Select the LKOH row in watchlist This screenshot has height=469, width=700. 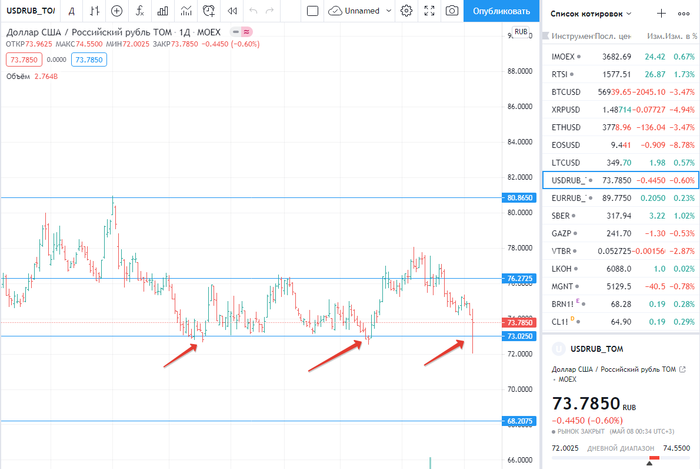point(621,269)
